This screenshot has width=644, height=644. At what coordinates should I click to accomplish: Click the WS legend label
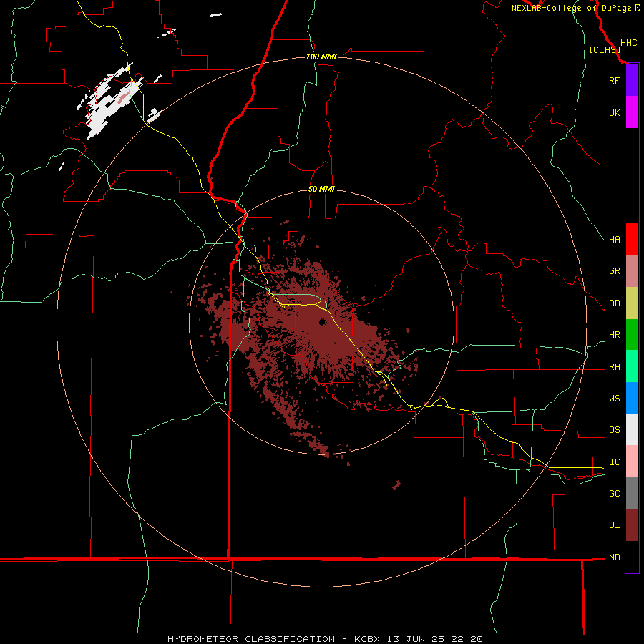point(614,399)
